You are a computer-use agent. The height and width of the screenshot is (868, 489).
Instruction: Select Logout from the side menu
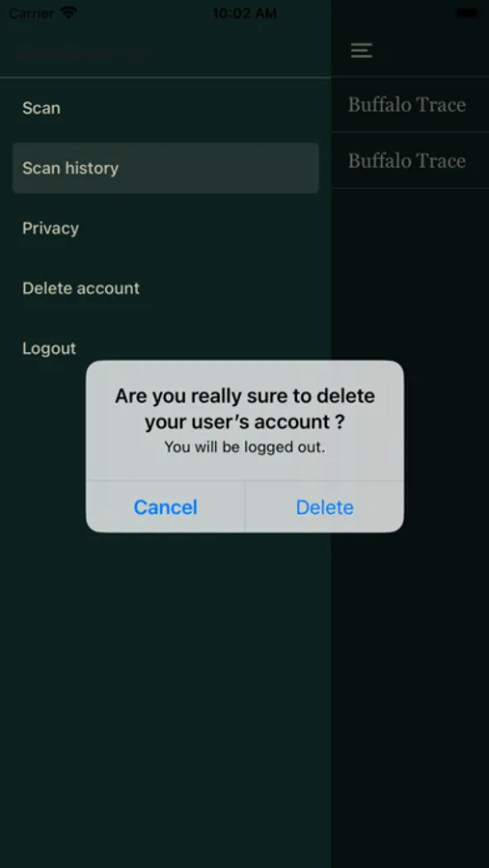[166, 348]
